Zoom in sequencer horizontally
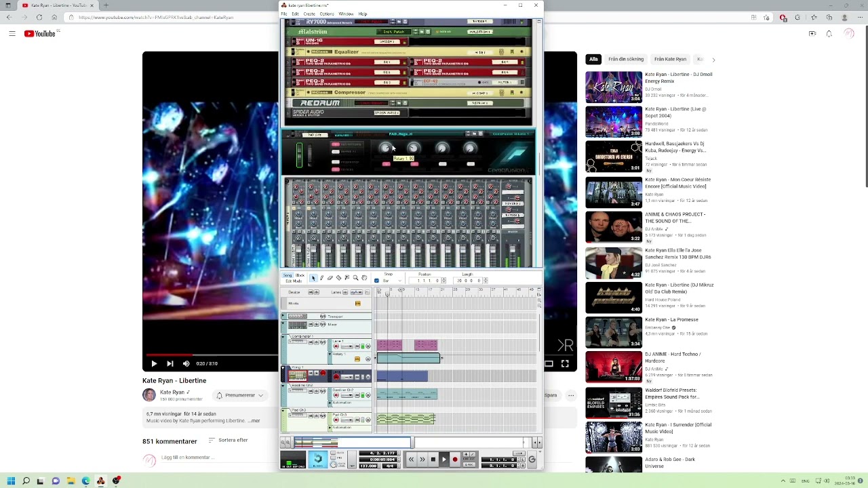 click(x=288, y=442)
